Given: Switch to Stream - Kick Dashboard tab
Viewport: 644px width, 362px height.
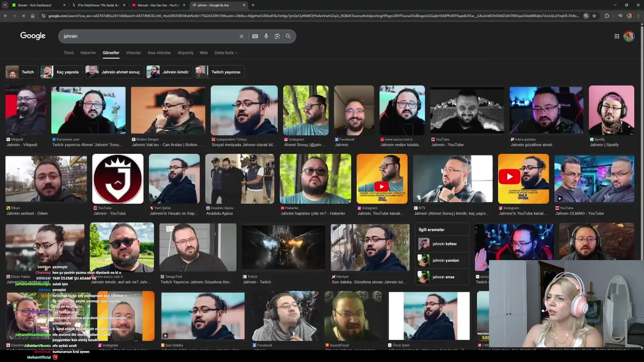Looking at the screenshot, I should click(38, 5).
